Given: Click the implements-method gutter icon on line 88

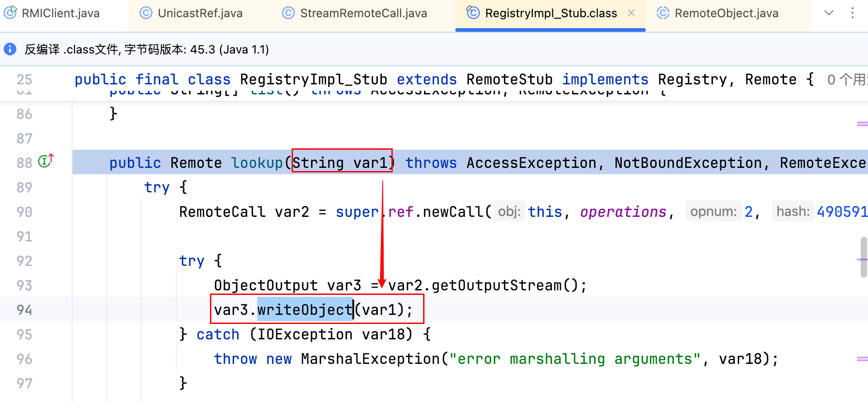Looking at the screenshot, I should pos(46,161).
